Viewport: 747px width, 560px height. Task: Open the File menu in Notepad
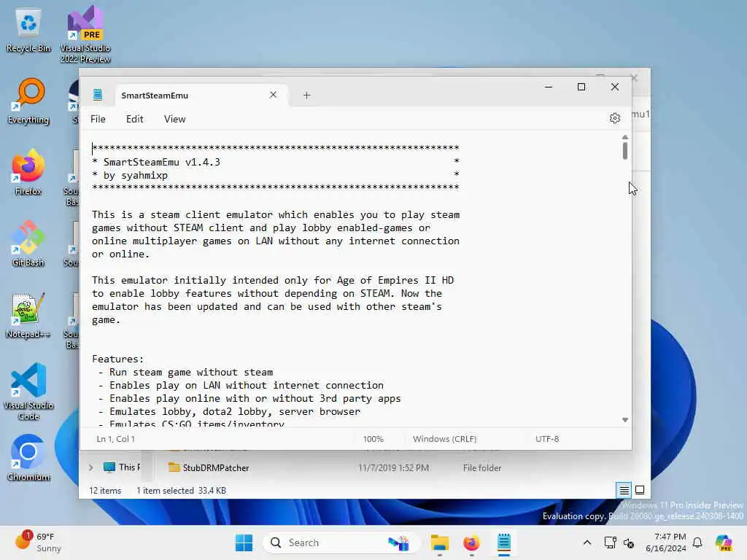coord(98,119)
